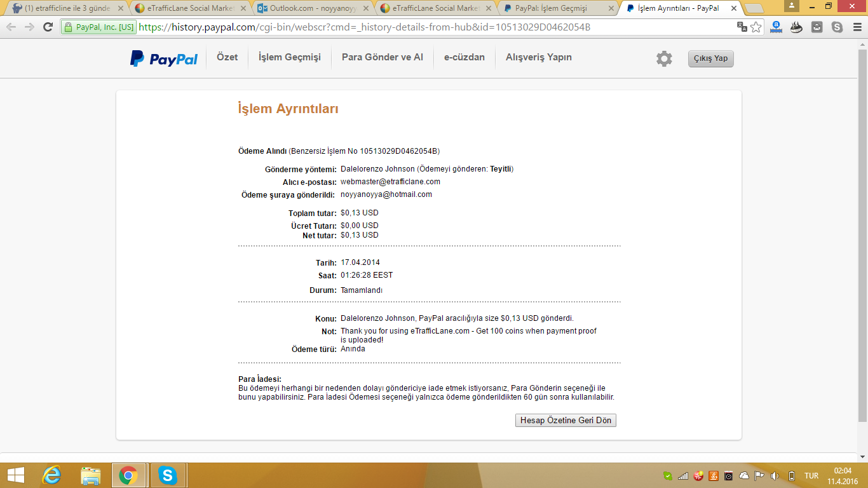The image size is (868, 488).
Task: Click the battery tray icon
Action: click(791, 476)
